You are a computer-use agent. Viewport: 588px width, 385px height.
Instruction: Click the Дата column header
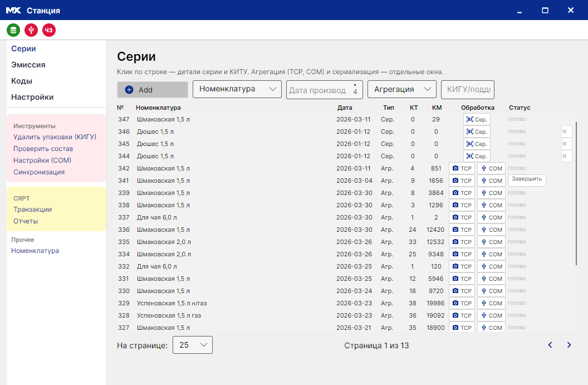click(x=345, y=108)
